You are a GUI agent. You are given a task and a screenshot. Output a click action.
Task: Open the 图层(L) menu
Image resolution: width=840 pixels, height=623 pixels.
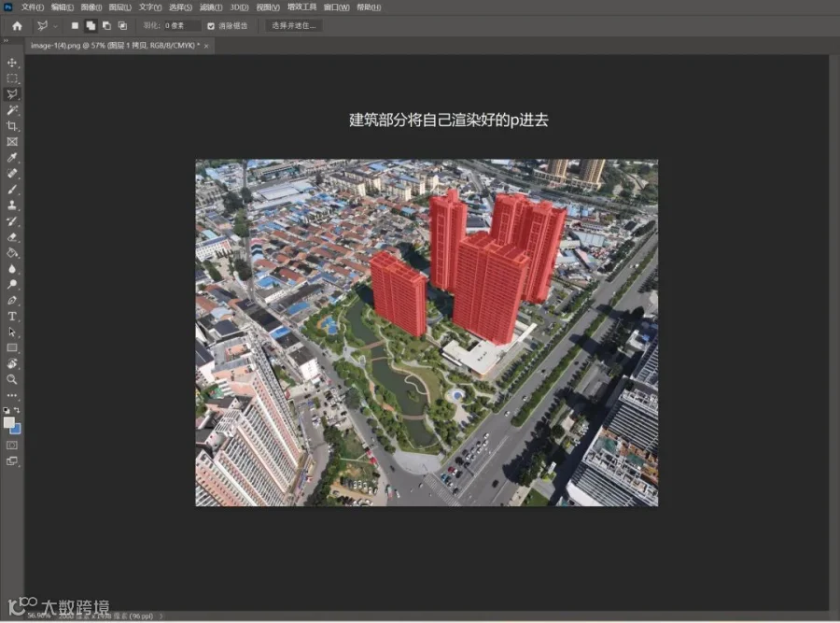pos(120,7)
